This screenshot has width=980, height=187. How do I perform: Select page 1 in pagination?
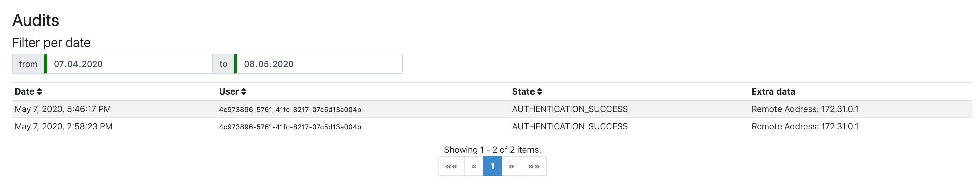(x=492, y=166)
